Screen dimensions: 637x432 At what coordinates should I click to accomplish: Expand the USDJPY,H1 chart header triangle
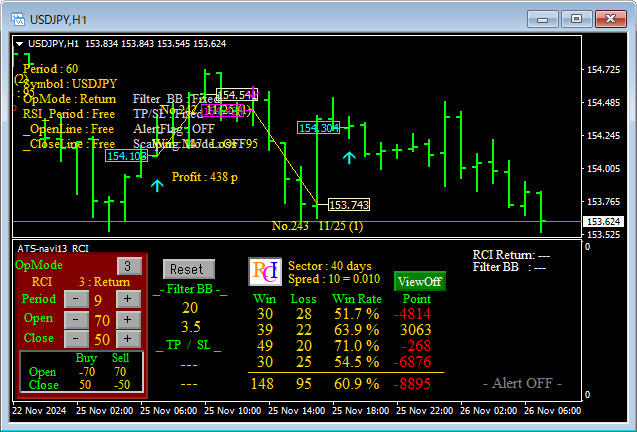point(20,44)
